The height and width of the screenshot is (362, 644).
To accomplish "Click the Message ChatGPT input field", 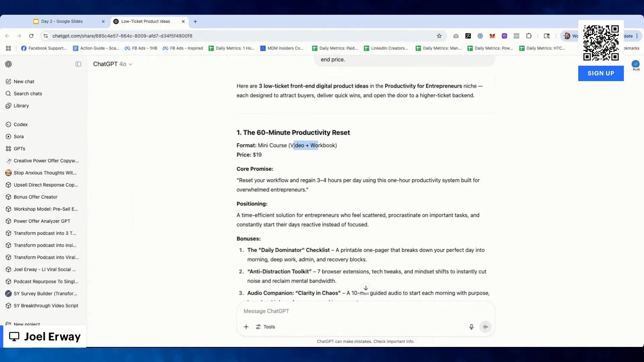I will [x=366, y=311].
